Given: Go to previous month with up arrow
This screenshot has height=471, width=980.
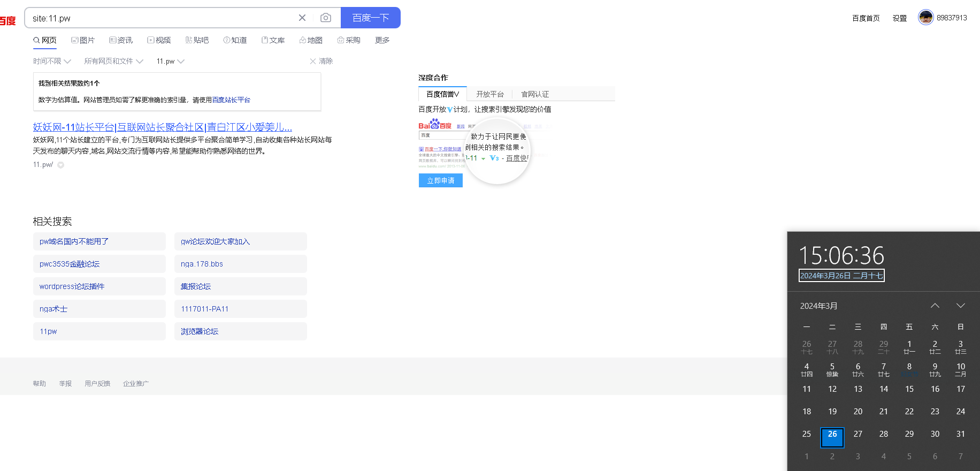Looking at the screenshot, I should pos(935,306).
